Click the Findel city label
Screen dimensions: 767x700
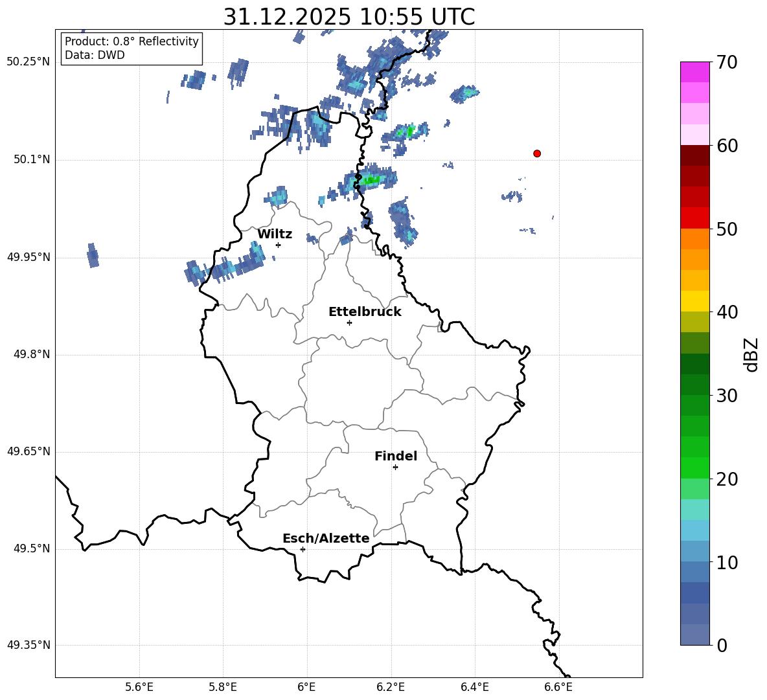pos(396,456)
